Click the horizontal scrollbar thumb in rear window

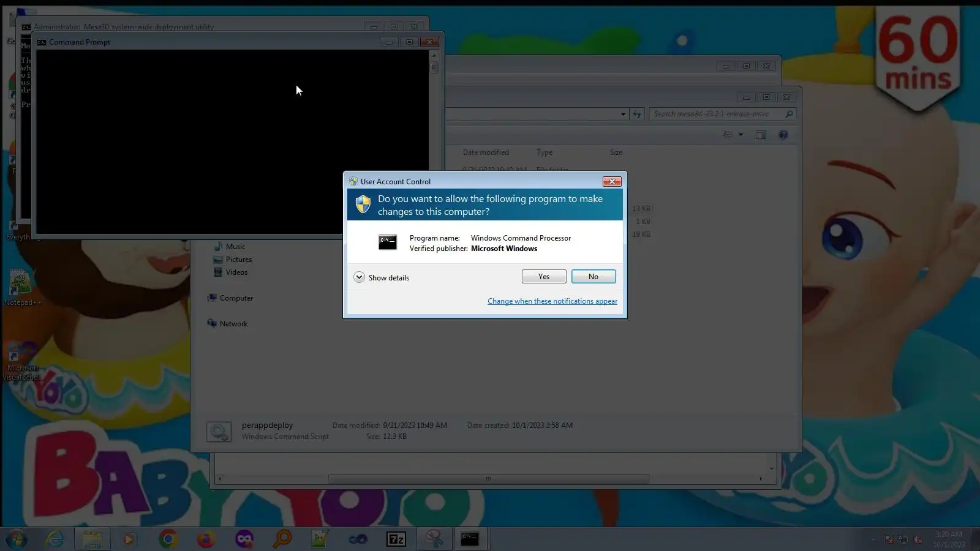click(489, 479)
